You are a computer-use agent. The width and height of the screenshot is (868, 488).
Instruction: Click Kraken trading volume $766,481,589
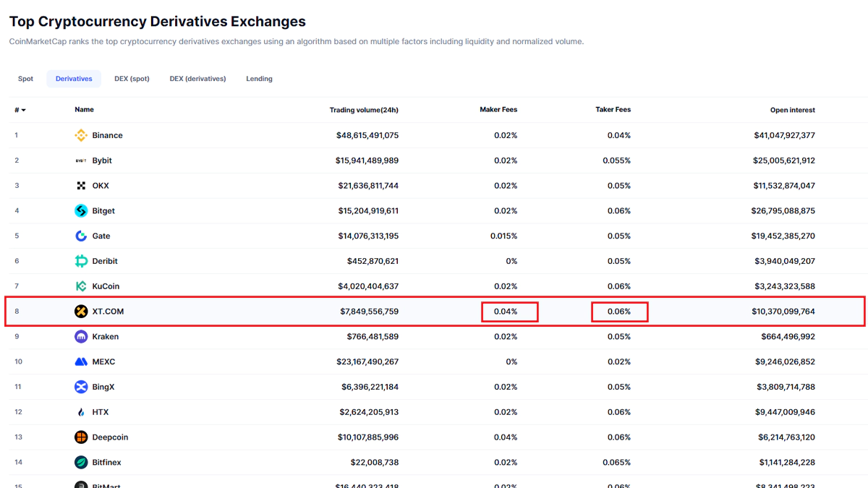tap(373, 337)
